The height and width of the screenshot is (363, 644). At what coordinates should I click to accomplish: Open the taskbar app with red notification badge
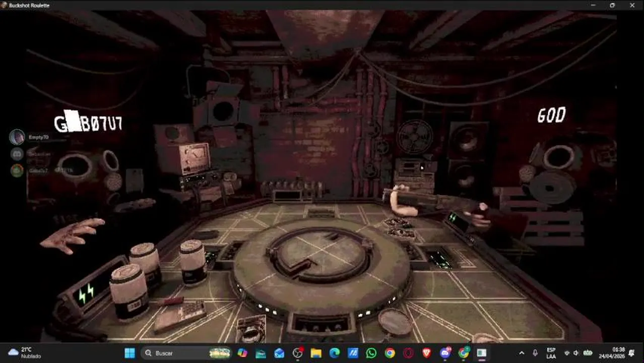pos(298,353)
